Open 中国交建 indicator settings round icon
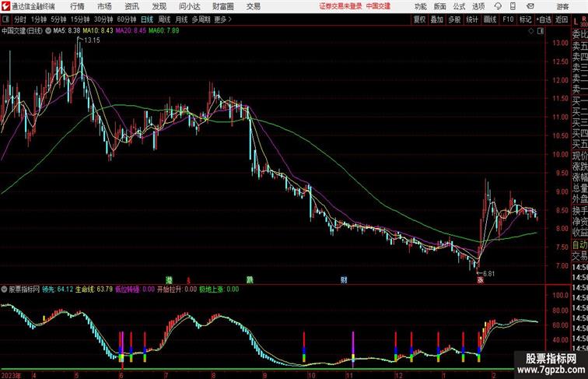The width and height of the screenshot is (588, 379). pos(48,31)
